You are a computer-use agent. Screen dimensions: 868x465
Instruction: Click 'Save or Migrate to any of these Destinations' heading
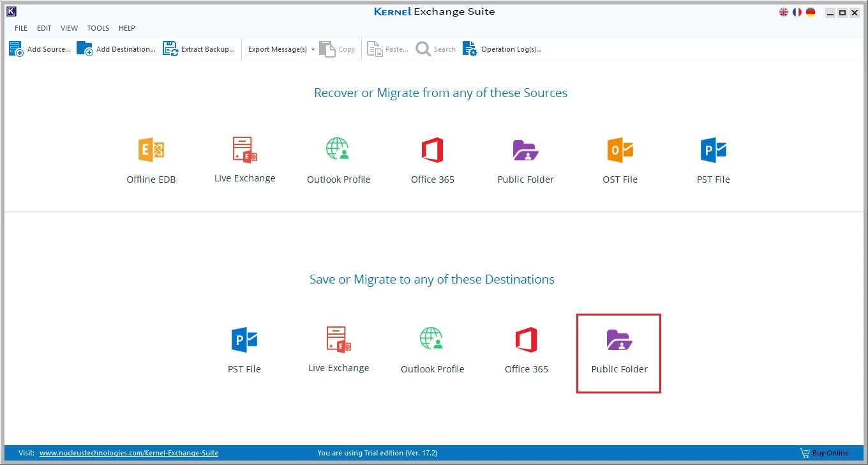[432, 280]
